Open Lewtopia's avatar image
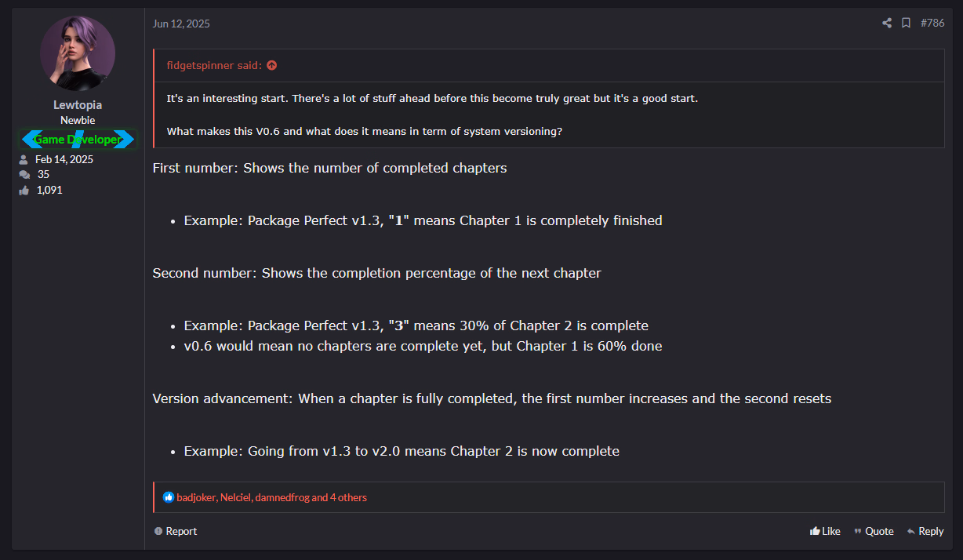This screenshot has width=963, height=560. (x=78, y=53)
